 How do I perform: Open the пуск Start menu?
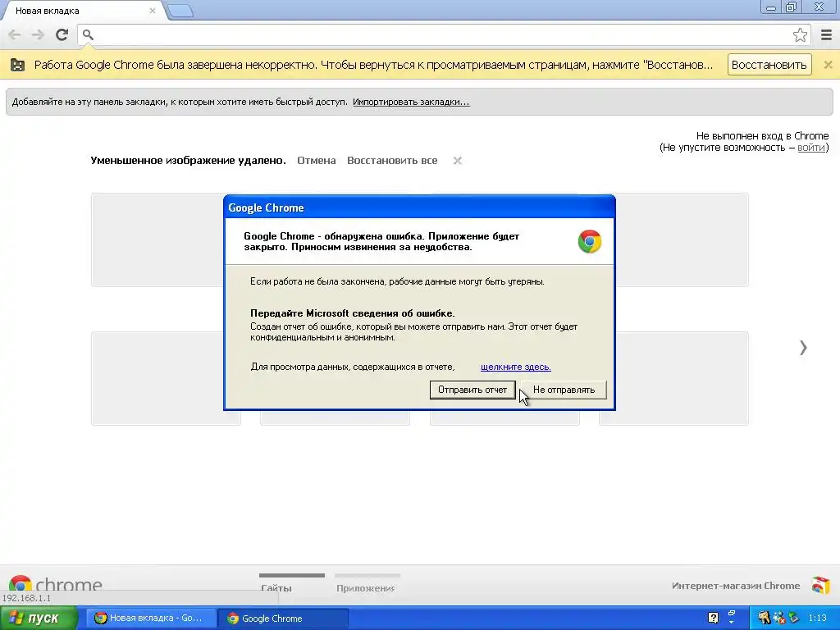(x=39, y=619)
